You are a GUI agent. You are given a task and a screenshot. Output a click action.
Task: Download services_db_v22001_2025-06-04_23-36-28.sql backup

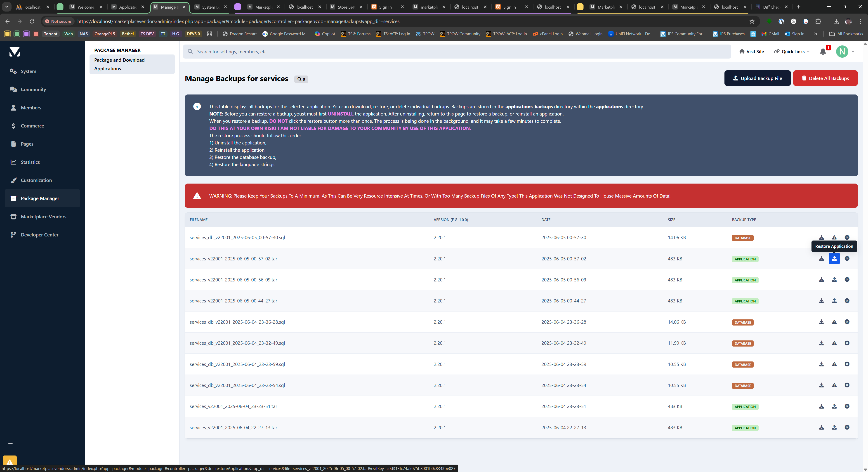(x=821, y=322)
